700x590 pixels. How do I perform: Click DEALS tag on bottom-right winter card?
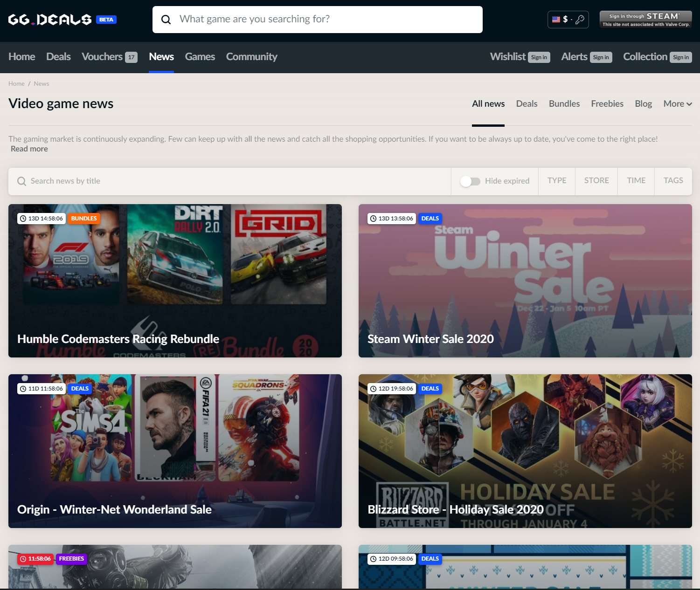coord(430,559)
